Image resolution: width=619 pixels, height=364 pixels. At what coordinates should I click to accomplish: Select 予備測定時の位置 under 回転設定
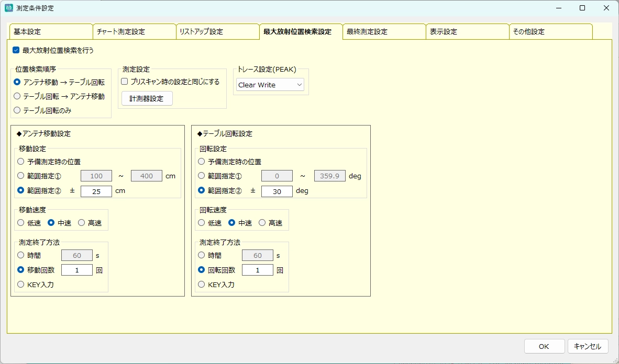[202, 162]
